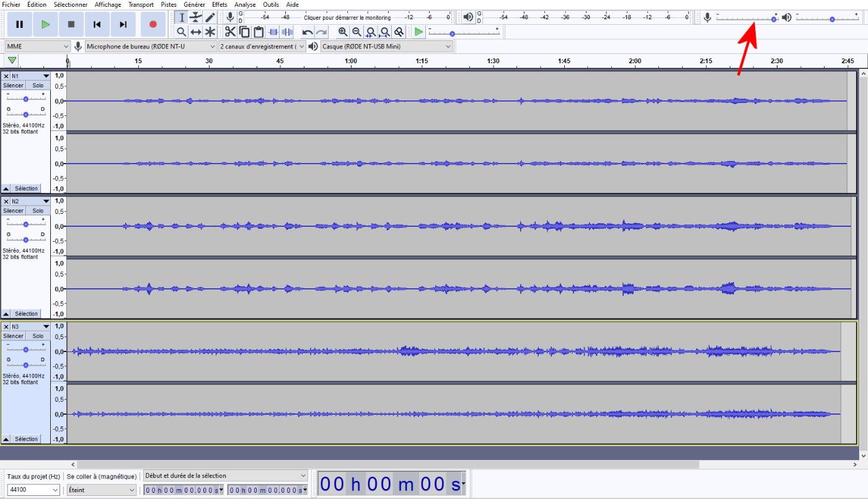Click the Zoom Out icon
This screenshot has width=868, height=499.
click(357, 32)
